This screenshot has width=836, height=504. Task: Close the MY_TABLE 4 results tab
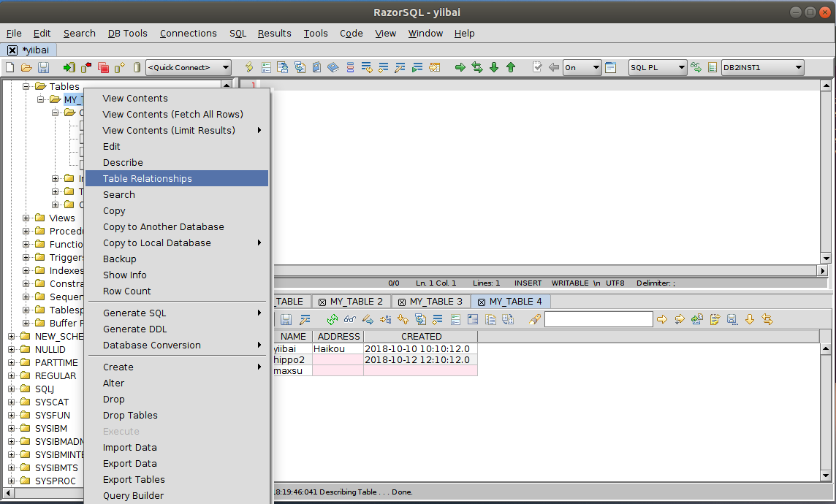pos(482,302)
